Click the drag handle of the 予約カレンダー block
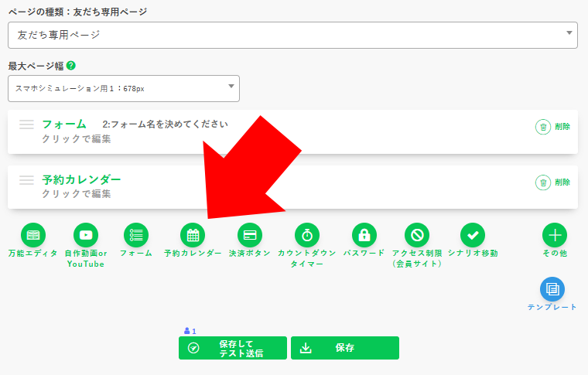This screenshot has width=588, height=375. [x=26, y=180]
